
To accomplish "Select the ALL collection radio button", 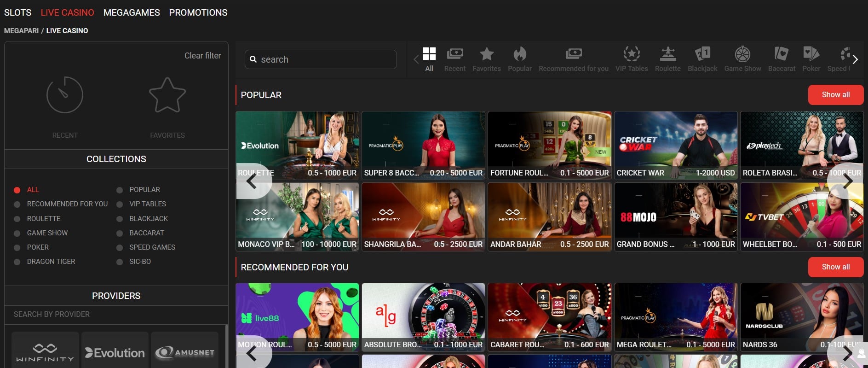I will click(17, 190).
